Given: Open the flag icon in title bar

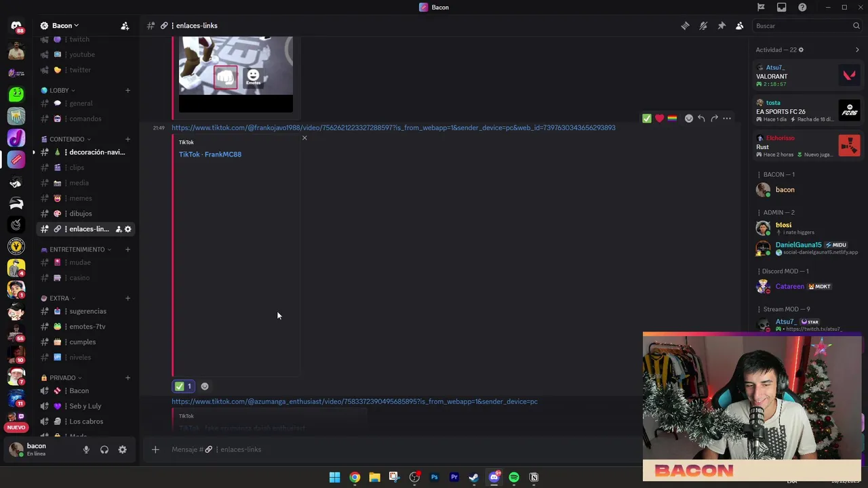Looking at the screenshot, I should coord(761,7).
